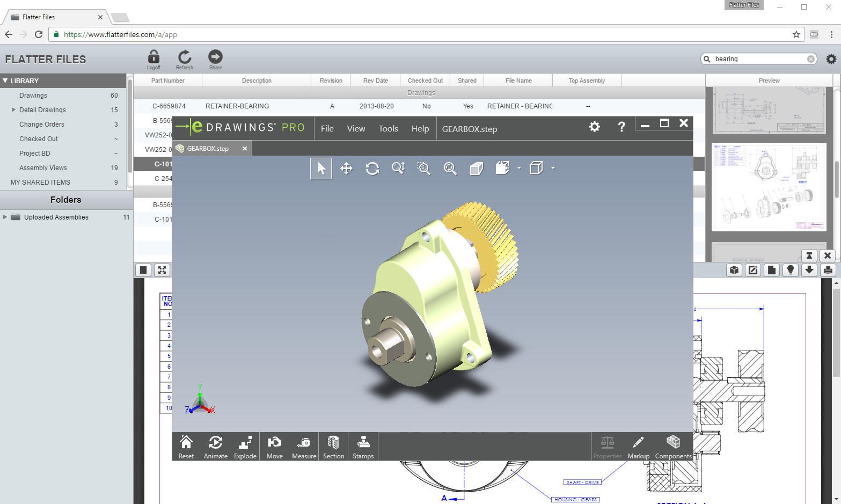Image resolution: width=841 pixels, height=504 pixels.
Task: Toggle the sidebar panel icon in viewer
Action: [x=143, y=270]
